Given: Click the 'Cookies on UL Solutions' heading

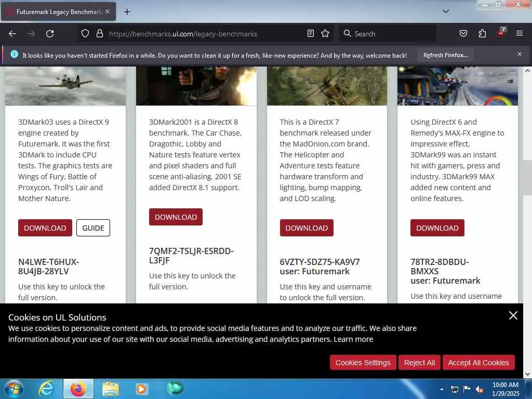Looking at the screenshot, I should point(57,317).
